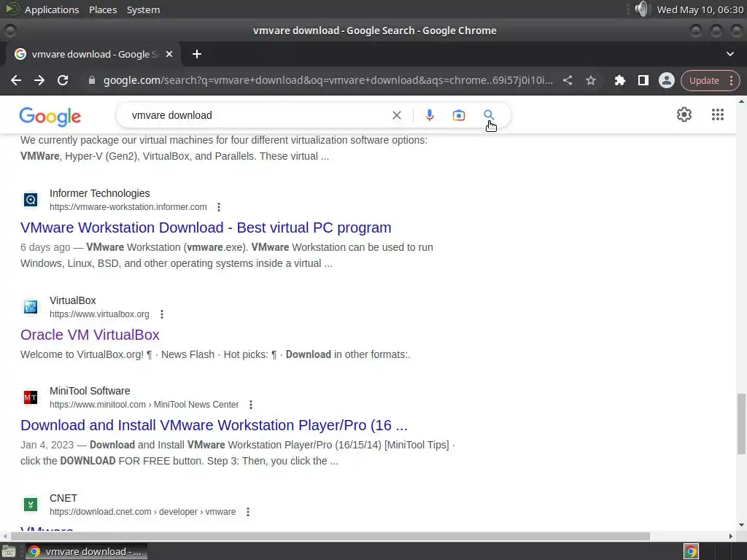Open more options for Informer Technologies result
The image size is (747, 560).
pos(219,207)
